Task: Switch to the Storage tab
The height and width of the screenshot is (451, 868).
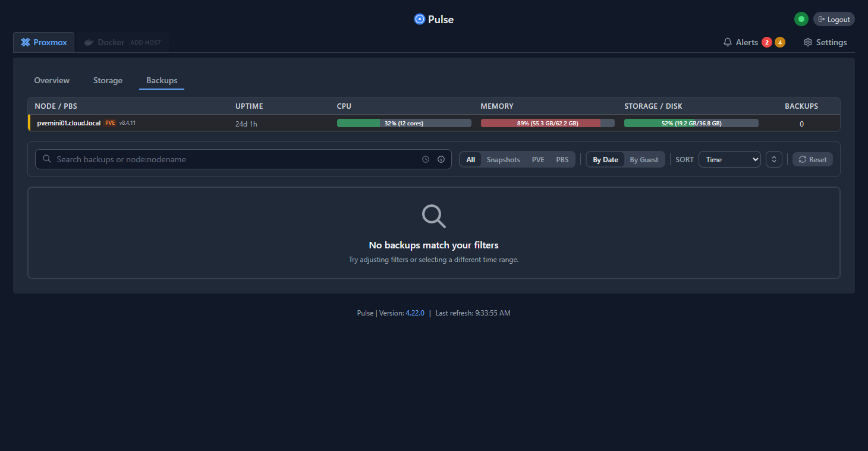Action: tap(108, 80)
